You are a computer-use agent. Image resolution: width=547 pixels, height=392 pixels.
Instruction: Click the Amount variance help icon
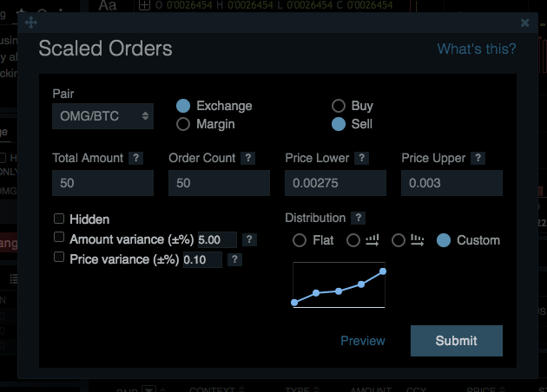coord(248,239)
